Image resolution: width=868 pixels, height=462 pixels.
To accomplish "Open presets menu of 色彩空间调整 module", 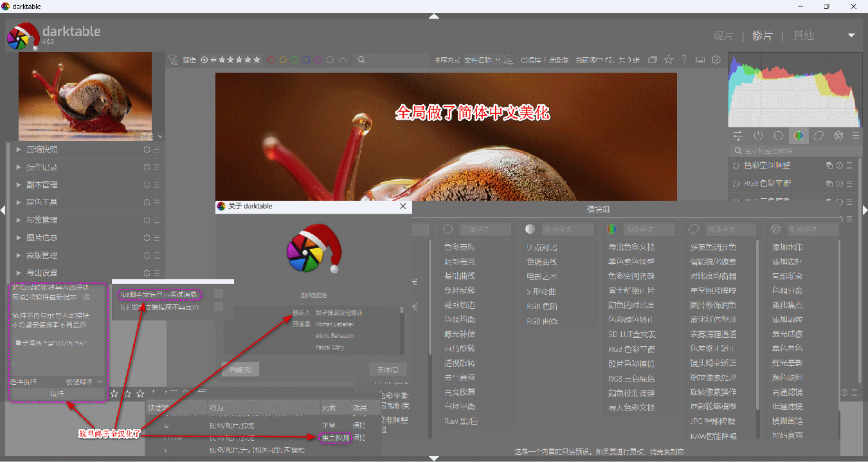I will tap(849, 165).
